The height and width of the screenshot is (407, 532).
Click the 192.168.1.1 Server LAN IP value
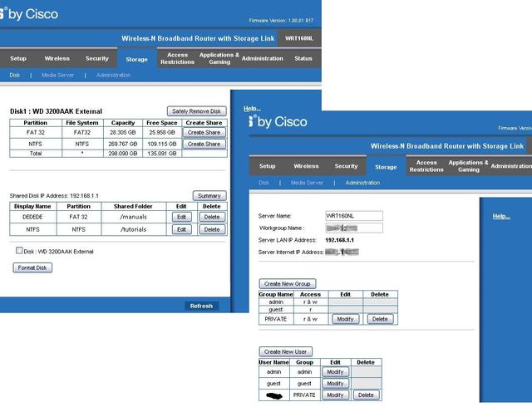339,240
